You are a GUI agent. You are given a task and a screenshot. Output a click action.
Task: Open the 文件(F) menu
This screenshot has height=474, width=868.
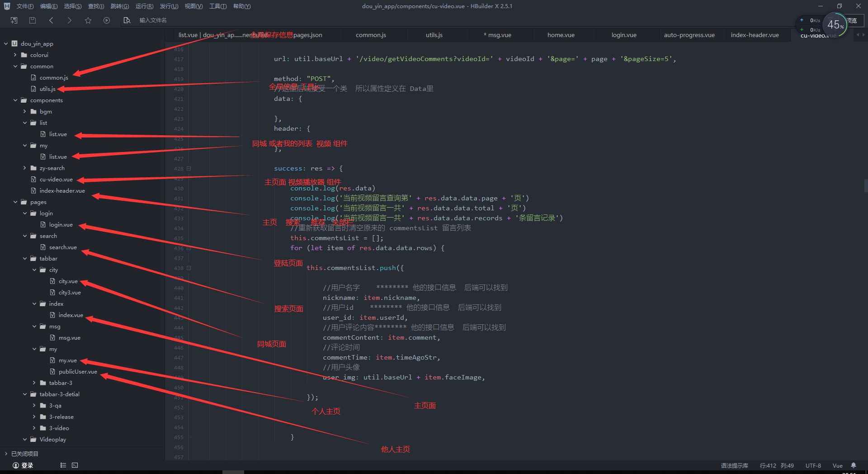click(25, 6)
